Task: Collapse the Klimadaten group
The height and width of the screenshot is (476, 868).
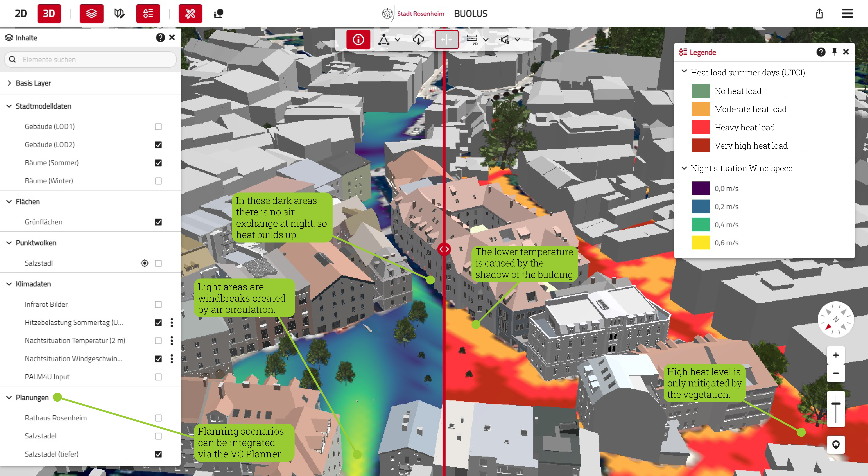Action: coord(9,284)
